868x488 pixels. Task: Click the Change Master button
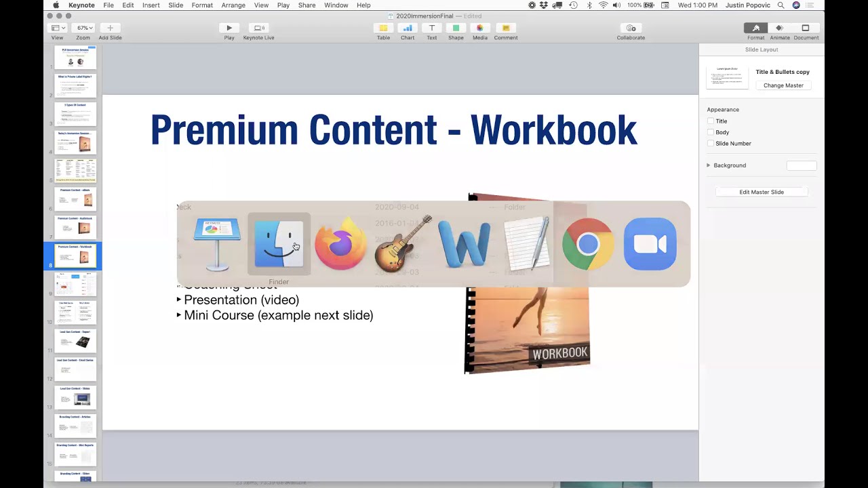pyautogui.click(x=783, y=85)
